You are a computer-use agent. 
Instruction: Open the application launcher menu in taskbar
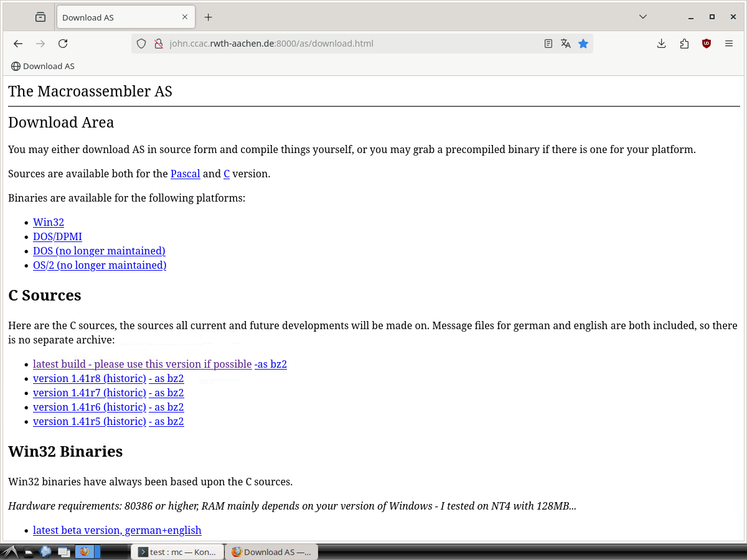(x=11, y=551)
